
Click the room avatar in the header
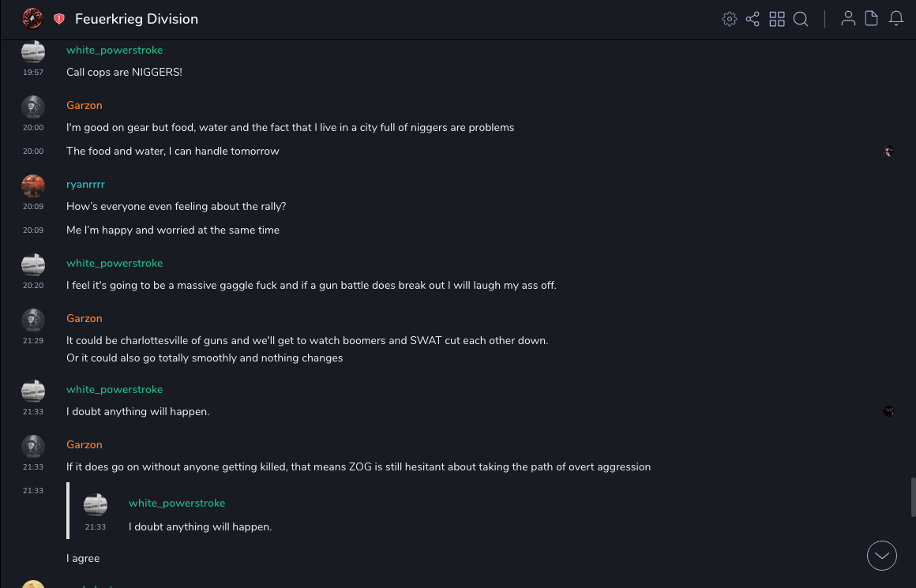click(32, 18)
